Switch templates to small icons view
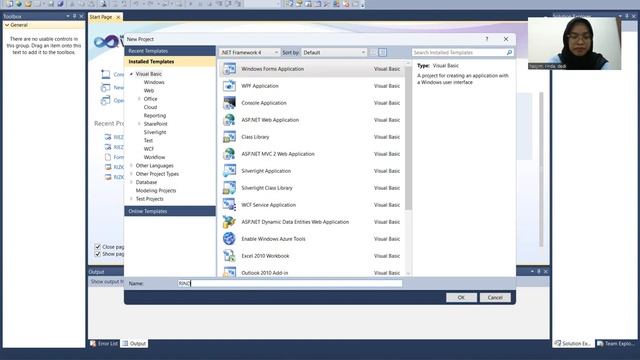The height and width of the screenshot is (360, 640). pos(373,52)
